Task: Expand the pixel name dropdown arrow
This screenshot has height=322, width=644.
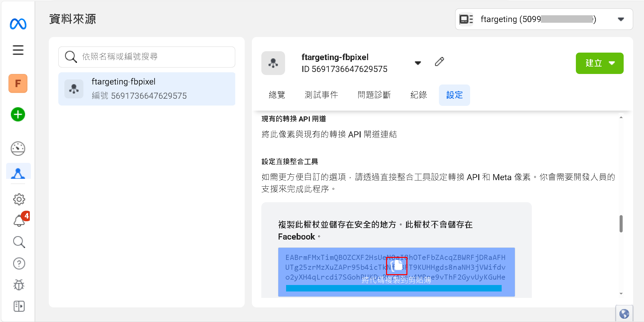Action: pyautogui.click(x=418, y=63)
